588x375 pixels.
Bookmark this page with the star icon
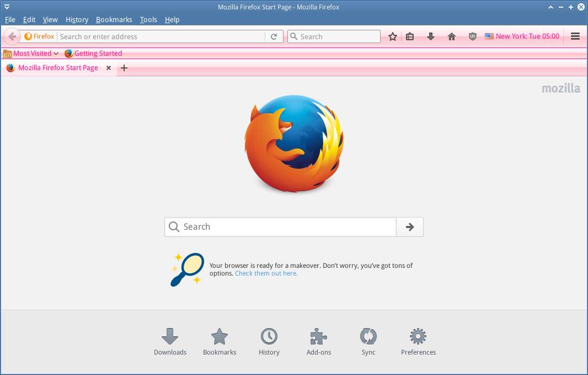tap(393, 36)
